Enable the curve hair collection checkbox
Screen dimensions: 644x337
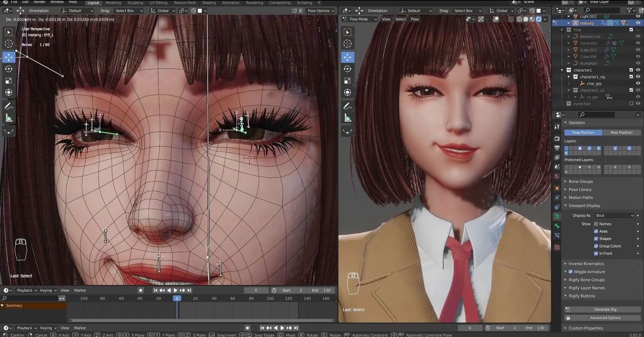click(x=631, y=104)
